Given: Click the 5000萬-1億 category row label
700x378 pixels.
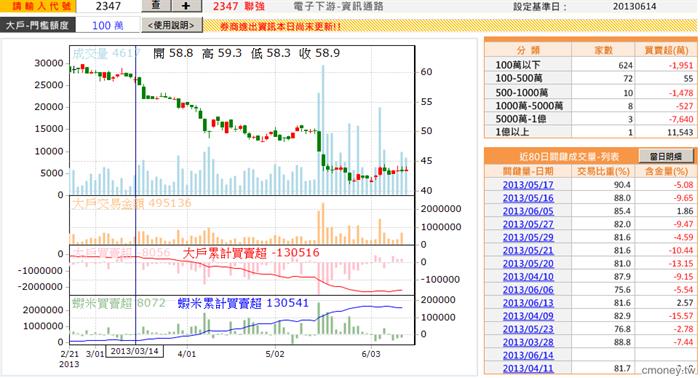Looking at the screenshot, I should point(521,119).
